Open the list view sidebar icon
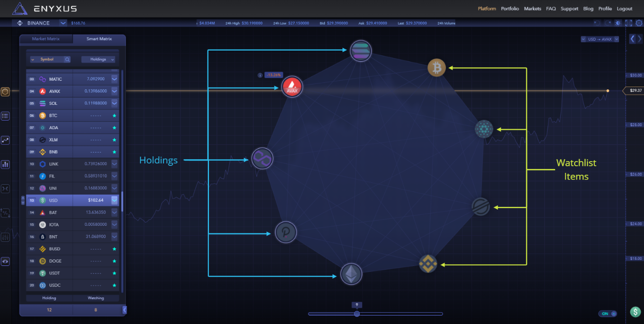This screenshot has width=644, height=324. pyautogui.click(x=5, y=116)
